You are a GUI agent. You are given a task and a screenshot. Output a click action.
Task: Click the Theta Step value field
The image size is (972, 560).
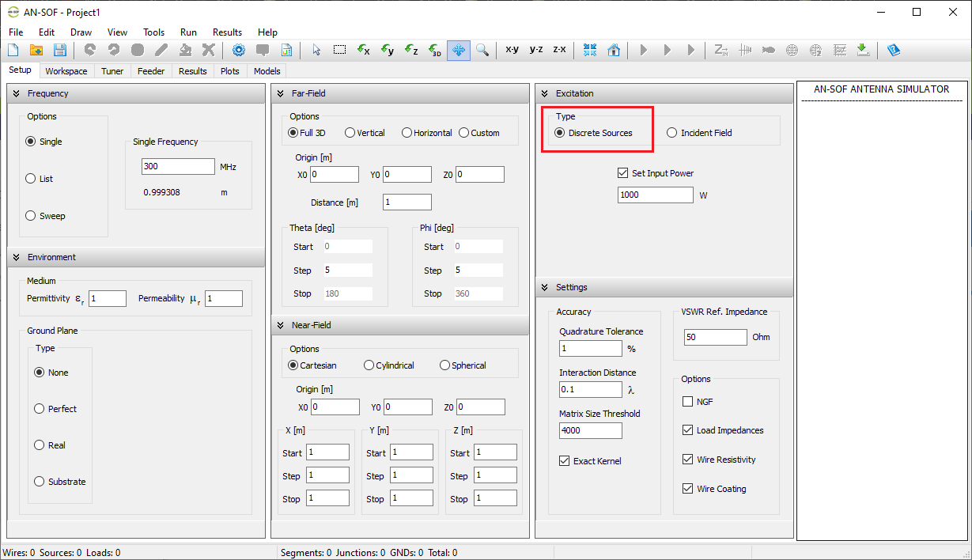(x=347, y=271)
